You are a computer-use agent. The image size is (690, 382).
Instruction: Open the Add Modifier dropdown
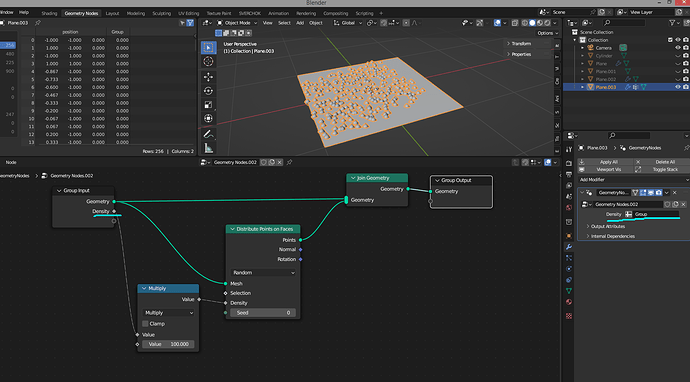click(633, 180)
